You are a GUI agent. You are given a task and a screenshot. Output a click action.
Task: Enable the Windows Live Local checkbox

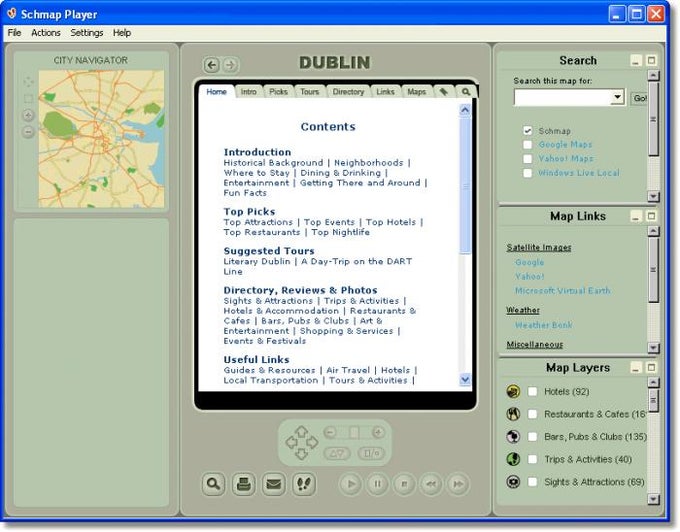pos(527,173)
